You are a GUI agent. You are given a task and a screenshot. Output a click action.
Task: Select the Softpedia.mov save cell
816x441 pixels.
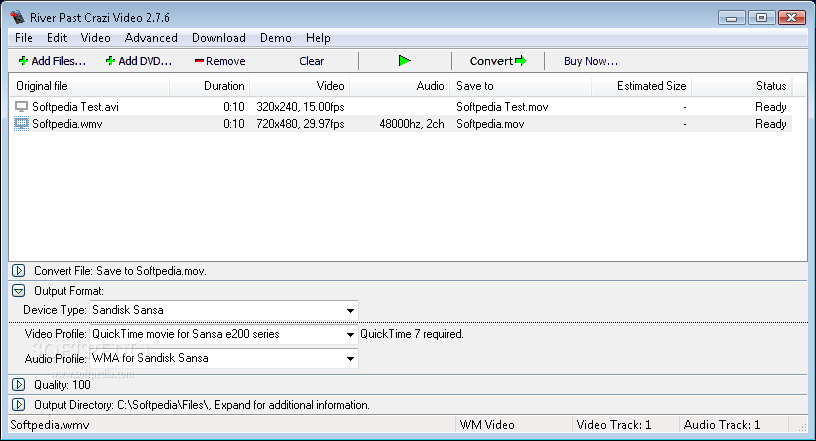490,124
